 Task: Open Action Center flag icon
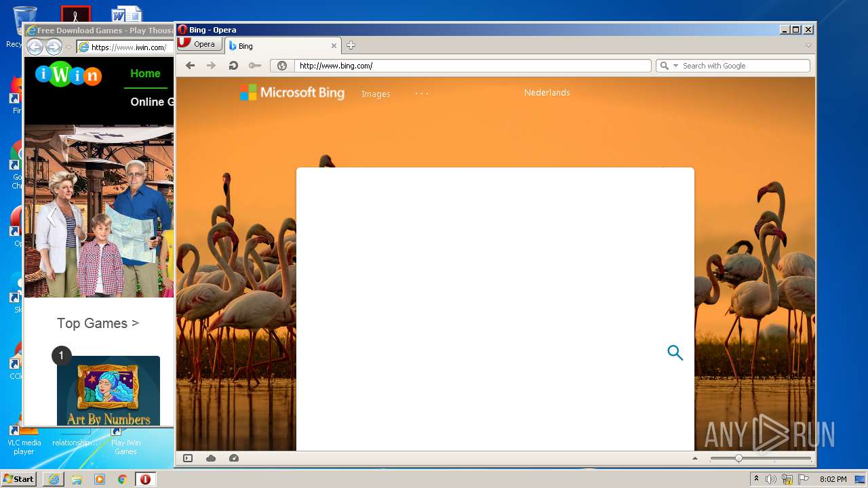[804, 479]
